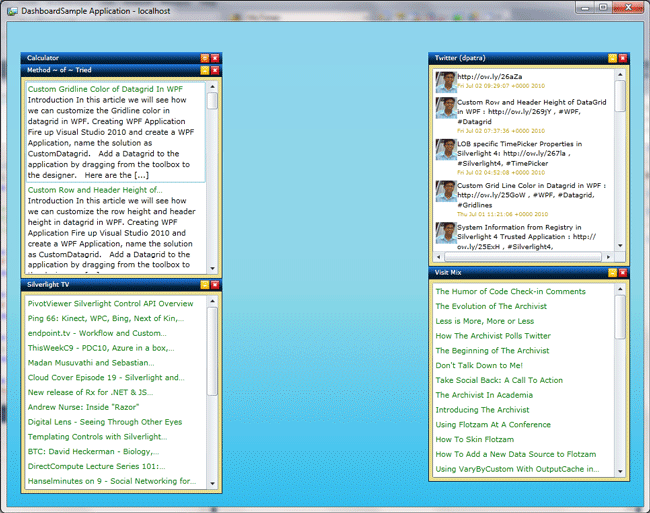Viewport: 650px width, 513px height.
Task: Open Introducing The Archivist
Action: point(483,410)
